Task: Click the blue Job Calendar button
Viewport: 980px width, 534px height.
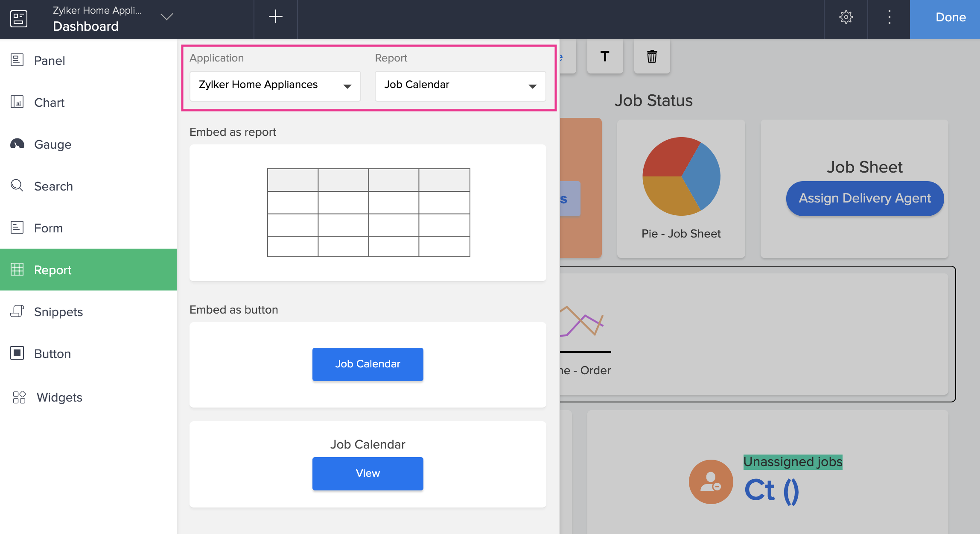Action: (x=368, y=364)
